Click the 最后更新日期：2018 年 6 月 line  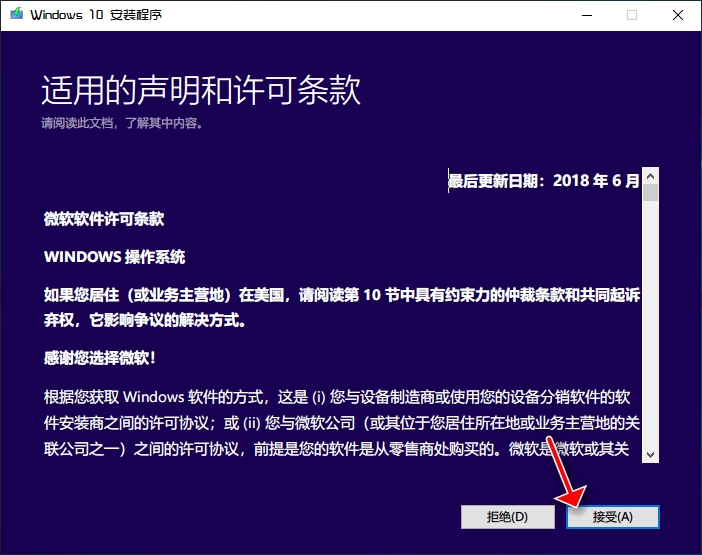(543, 181)
